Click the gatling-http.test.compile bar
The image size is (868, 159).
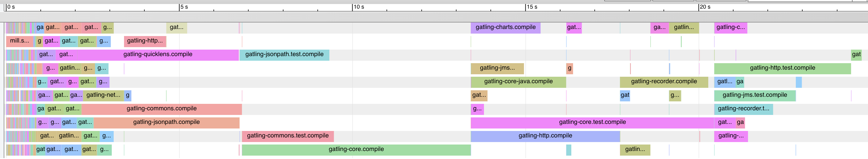[x=783, y=68]
